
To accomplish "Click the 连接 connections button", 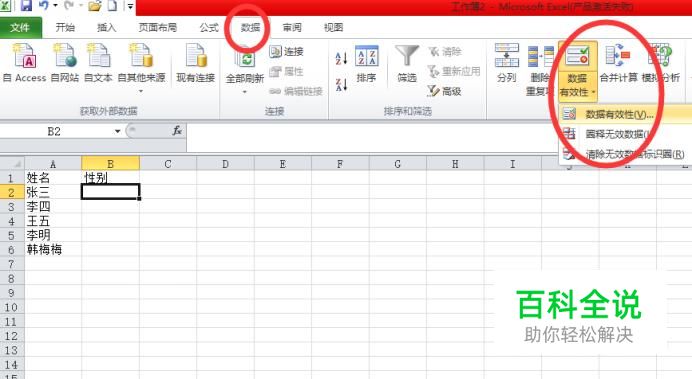I will coord(286,52).
